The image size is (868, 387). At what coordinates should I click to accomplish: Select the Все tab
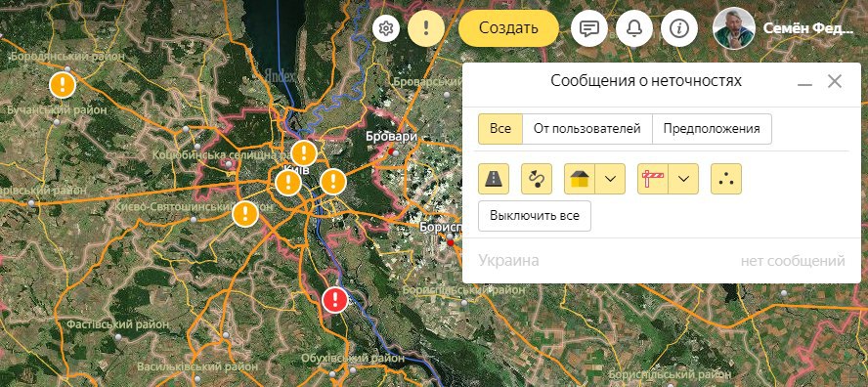(x=500, y=129)
